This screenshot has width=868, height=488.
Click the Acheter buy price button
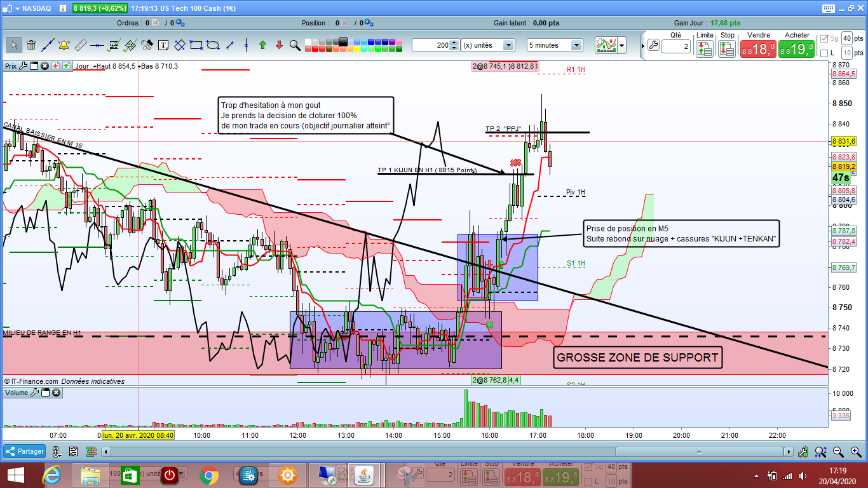797,50
